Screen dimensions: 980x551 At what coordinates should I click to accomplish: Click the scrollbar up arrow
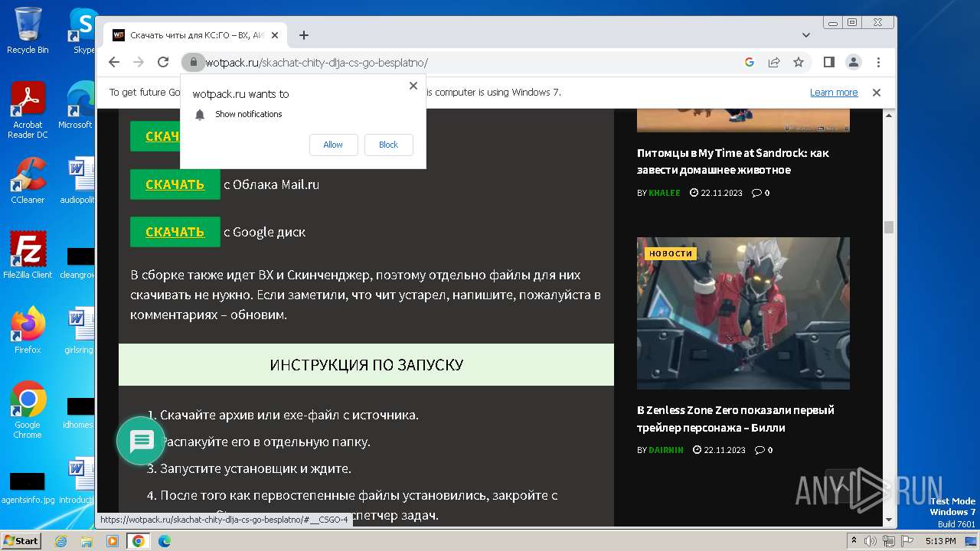889,116
